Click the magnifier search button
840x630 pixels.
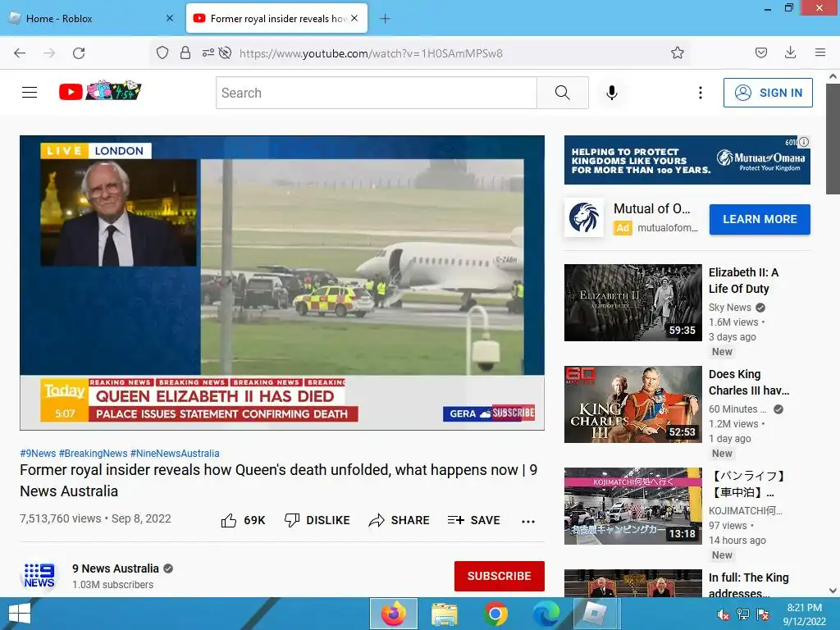coord(563,93)
